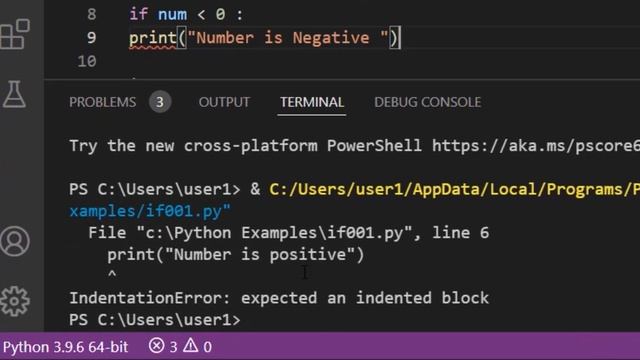
Task: Select the TERMINAL tab
Action: 312,102
